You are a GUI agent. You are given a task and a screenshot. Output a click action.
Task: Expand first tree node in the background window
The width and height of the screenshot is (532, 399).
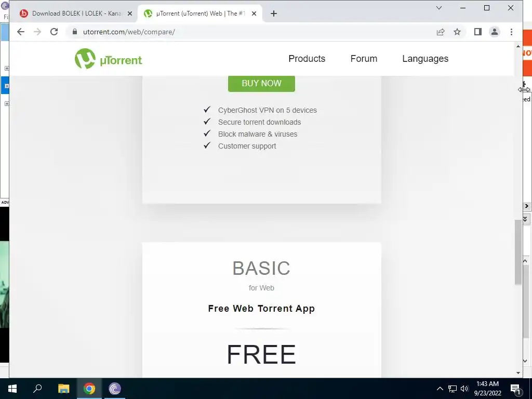pos(6,68)
